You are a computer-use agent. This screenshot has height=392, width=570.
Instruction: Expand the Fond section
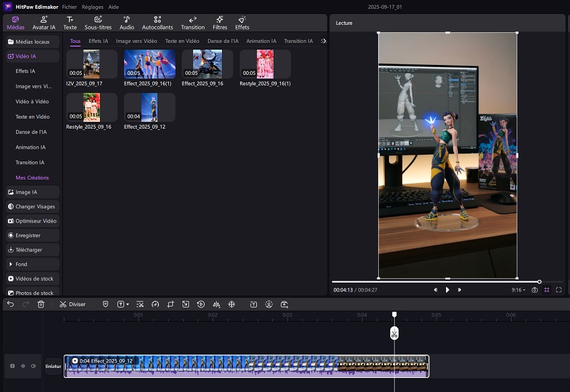(x=32, y=264)
